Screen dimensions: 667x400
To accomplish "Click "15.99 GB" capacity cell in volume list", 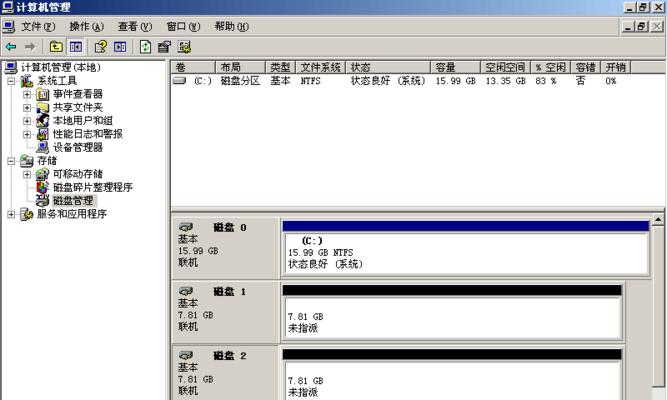I will [x=455, y=81].
